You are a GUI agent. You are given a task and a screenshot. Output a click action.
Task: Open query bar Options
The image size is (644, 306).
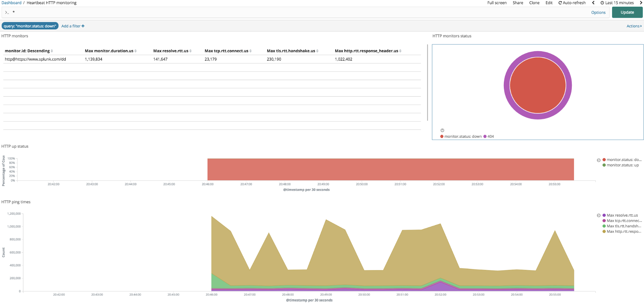click(598, 13)
